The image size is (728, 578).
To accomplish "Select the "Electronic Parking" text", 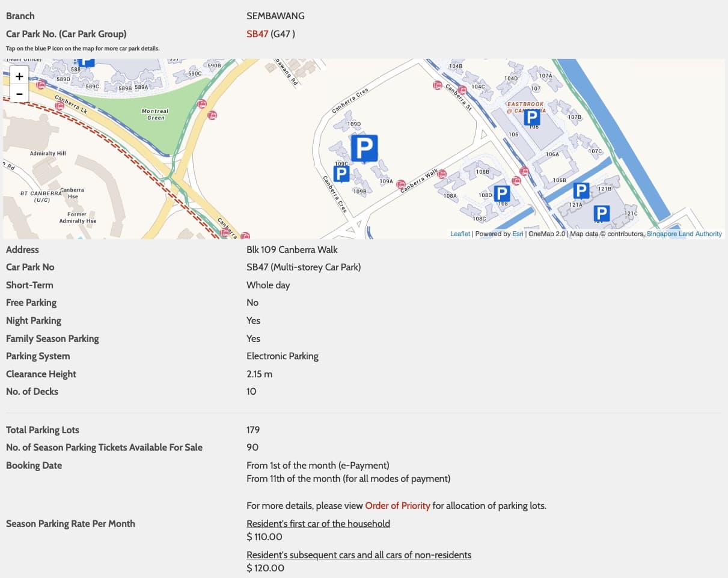I will 283,356.
